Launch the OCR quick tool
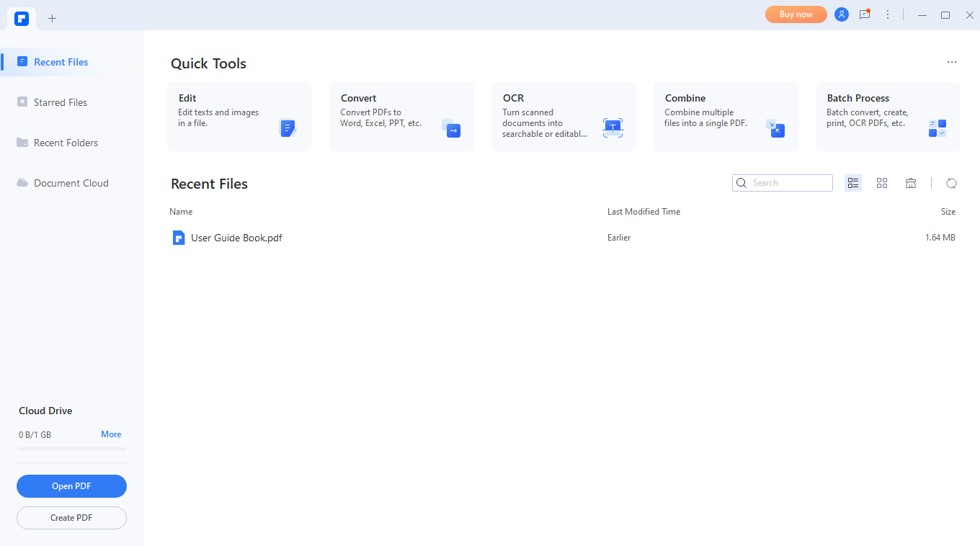 pyautogui.click(x=563, y=117)
